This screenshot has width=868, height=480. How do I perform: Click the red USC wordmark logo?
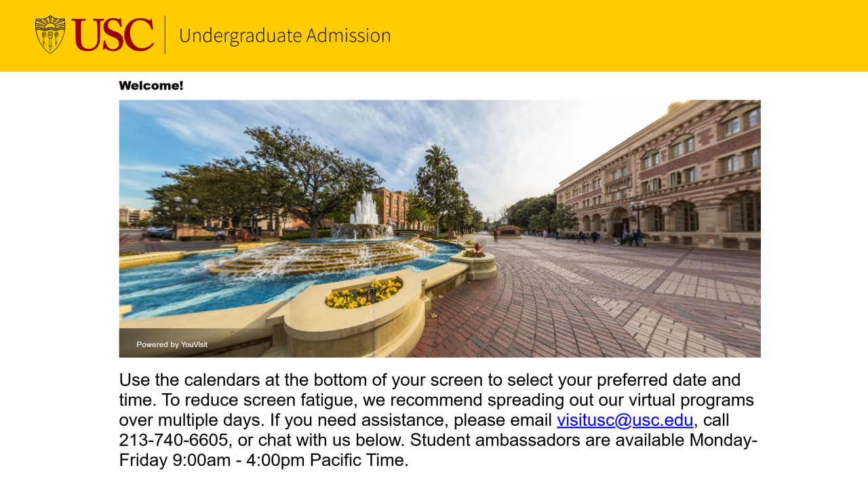(113, 35)
